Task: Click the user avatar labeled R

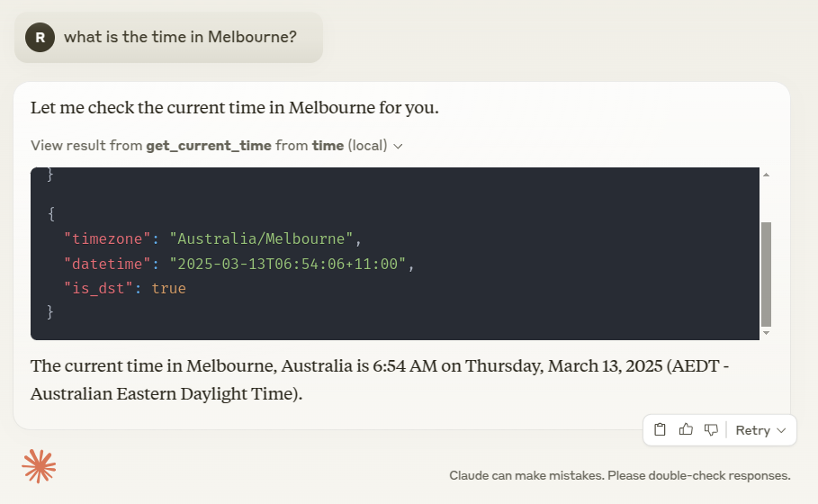Action: tap(40, 38)
